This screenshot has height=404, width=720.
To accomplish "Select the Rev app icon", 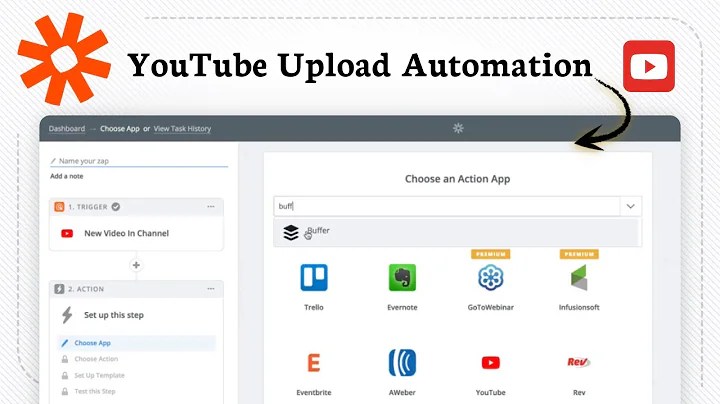I will pyautogui.click(x=579, y=362).
